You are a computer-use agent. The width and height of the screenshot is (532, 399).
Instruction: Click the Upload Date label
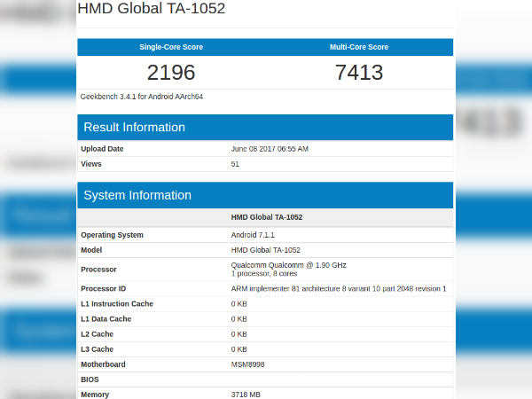[x=102, y=149]
